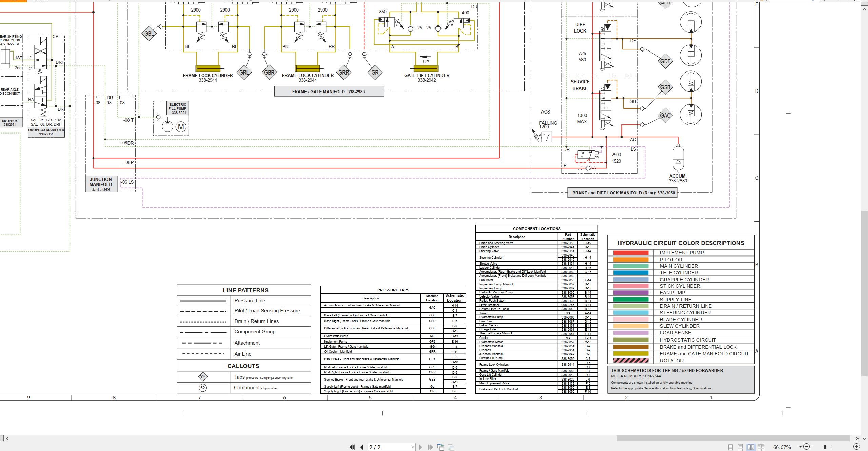
Task: Click the SERVICE BRAKE label
Action: [580, 85]
